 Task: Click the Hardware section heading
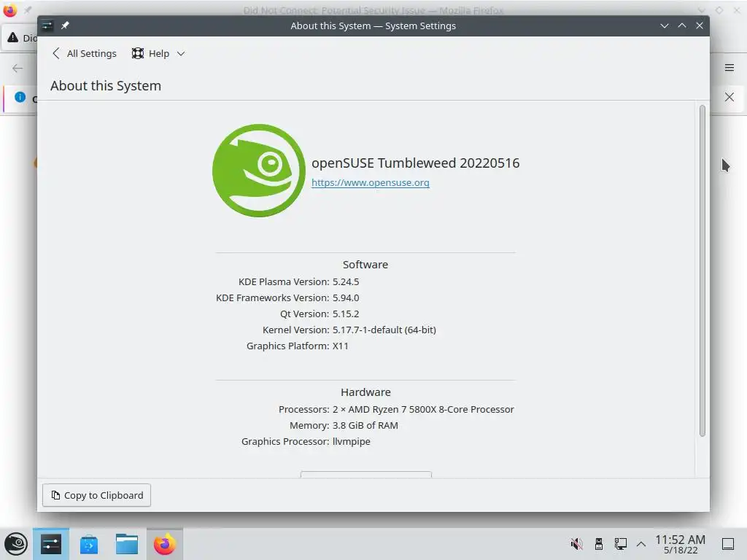click(365, 392)
